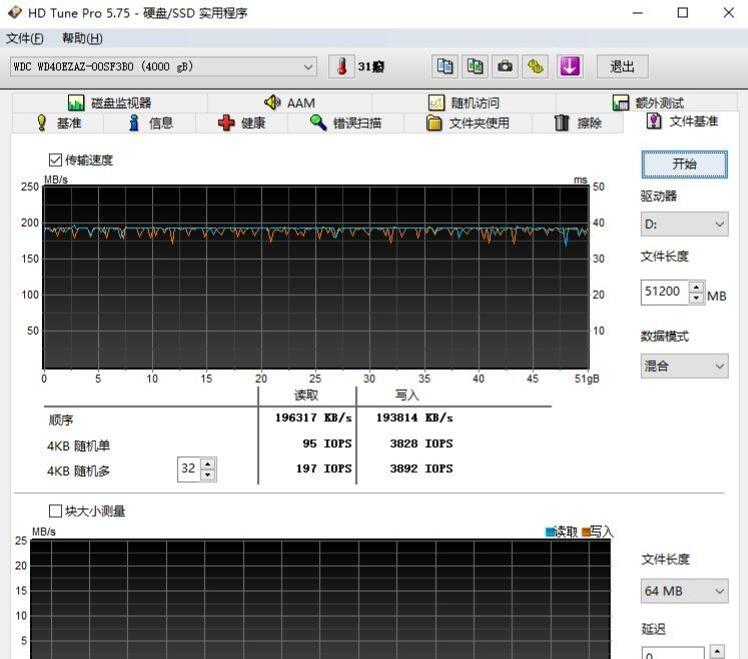
Task: Open the 健康 tab
Action: (241, 123)
